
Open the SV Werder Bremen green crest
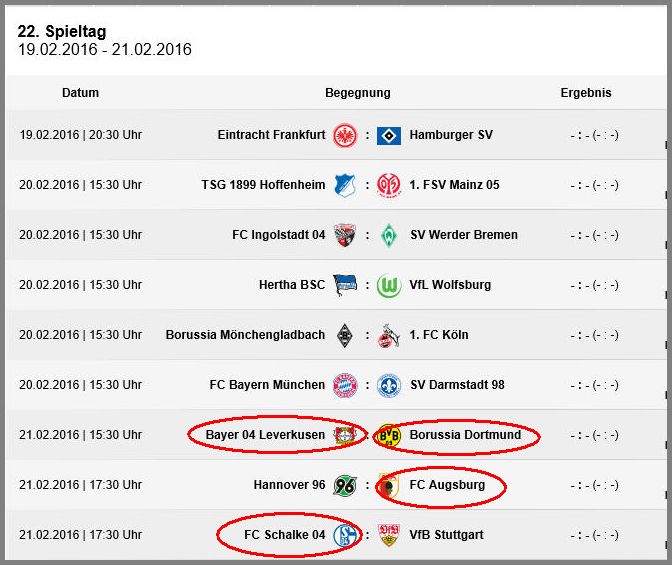pos(389,235)
